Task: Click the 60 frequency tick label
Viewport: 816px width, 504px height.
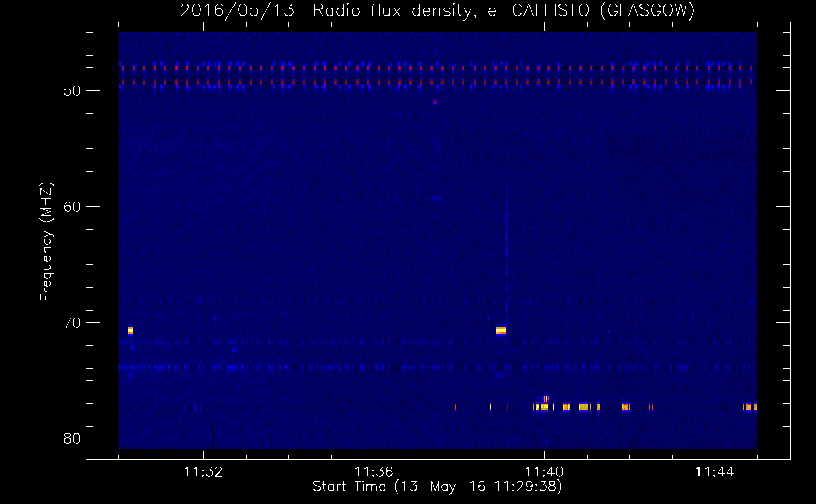Action: coord(72,207)
